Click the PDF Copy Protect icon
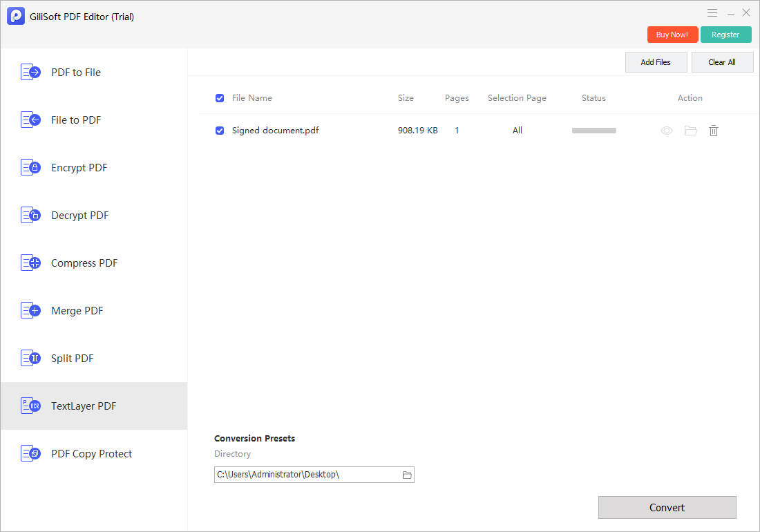Viewport: 760px width, 532px height. [30, 453]
